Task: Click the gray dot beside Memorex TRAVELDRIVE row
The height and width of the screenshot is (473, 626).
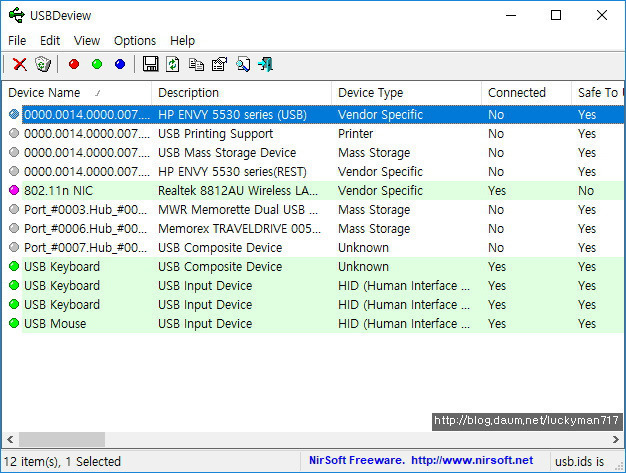Action: click(x=14, y=228)
